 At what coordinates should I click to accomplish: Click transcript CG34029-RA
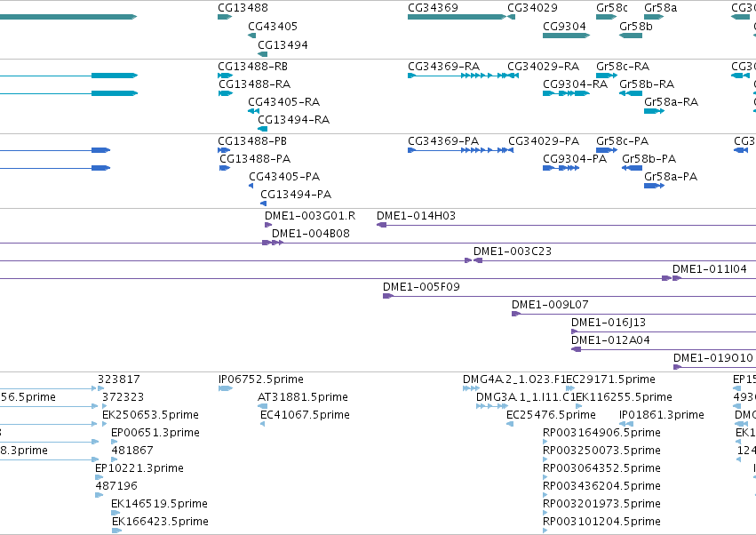pos(513,76)
